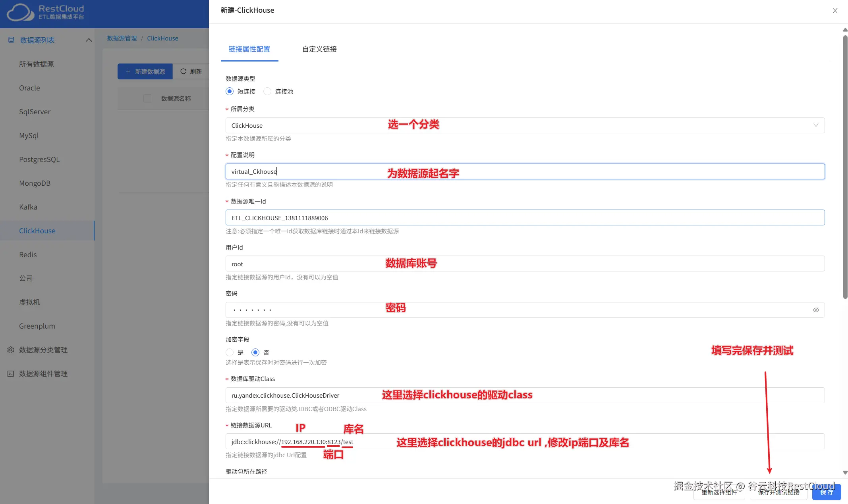Image resolution: width=848 pixels, height=504 pixels.
Task: Choose 否 for 加密字段
Action: (255, 352)
